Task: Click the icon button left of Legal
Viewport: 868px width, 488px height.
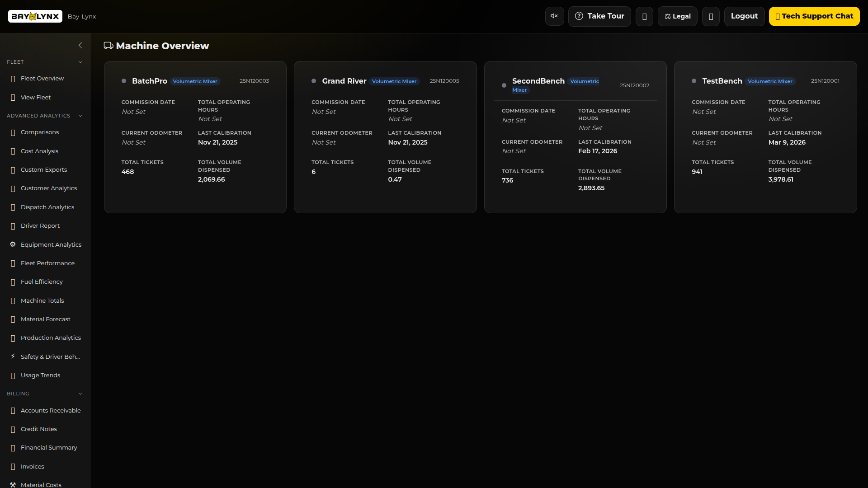Action: tap(644, 16)
